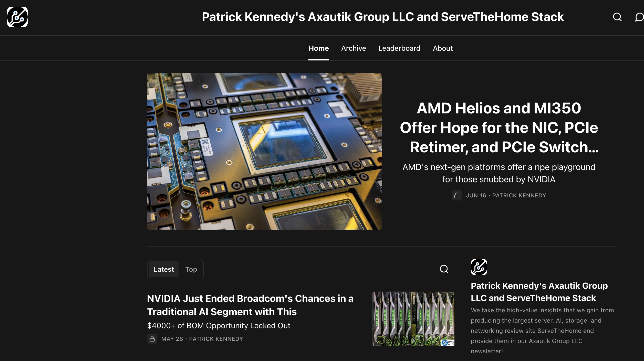The height and width of the screenshot is (361, 644).
Task: Click the featured GPU board hero image
Action: 264,151
